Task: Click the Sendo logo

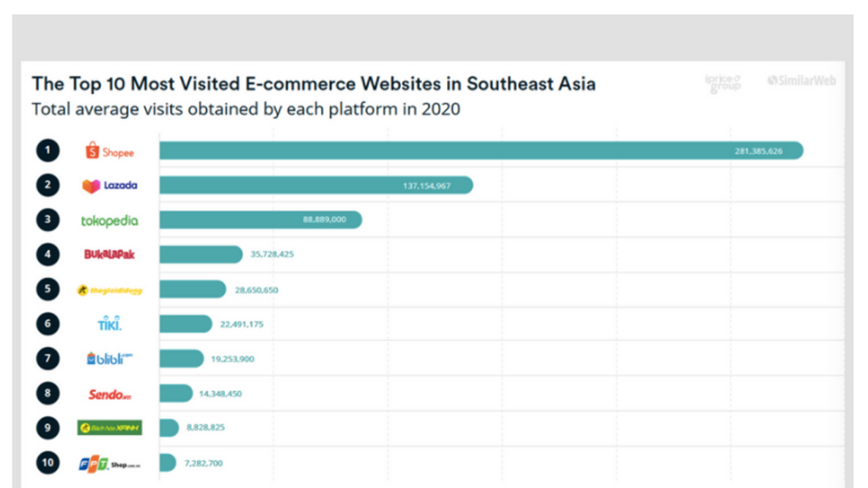Action: (109, 394)
